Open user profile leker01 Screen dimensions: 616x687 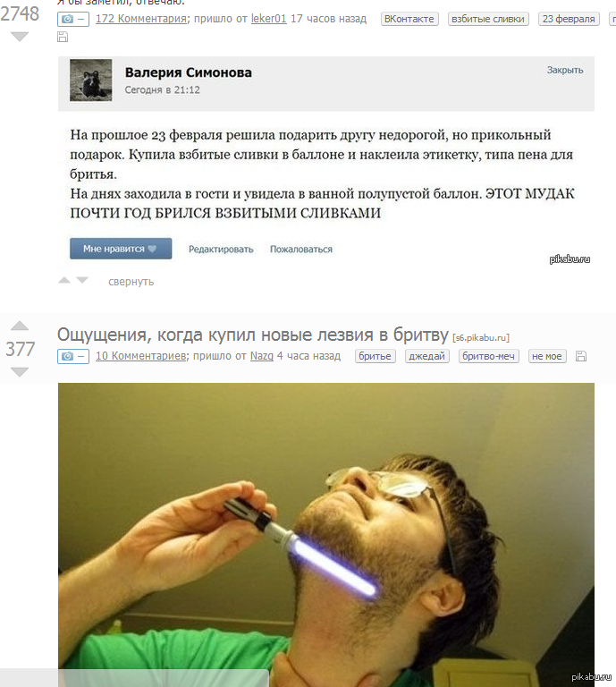click(x=269, y=19)
